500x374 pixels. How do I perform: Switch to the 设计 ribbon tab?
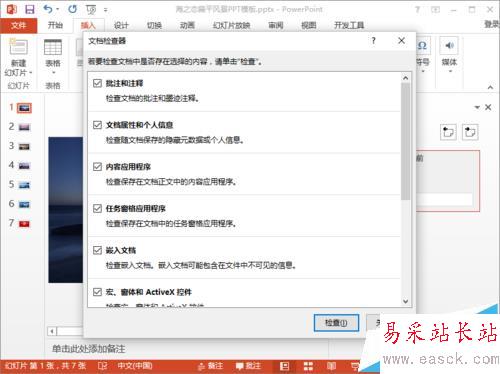pyautogui.click(x=121, y=25)
